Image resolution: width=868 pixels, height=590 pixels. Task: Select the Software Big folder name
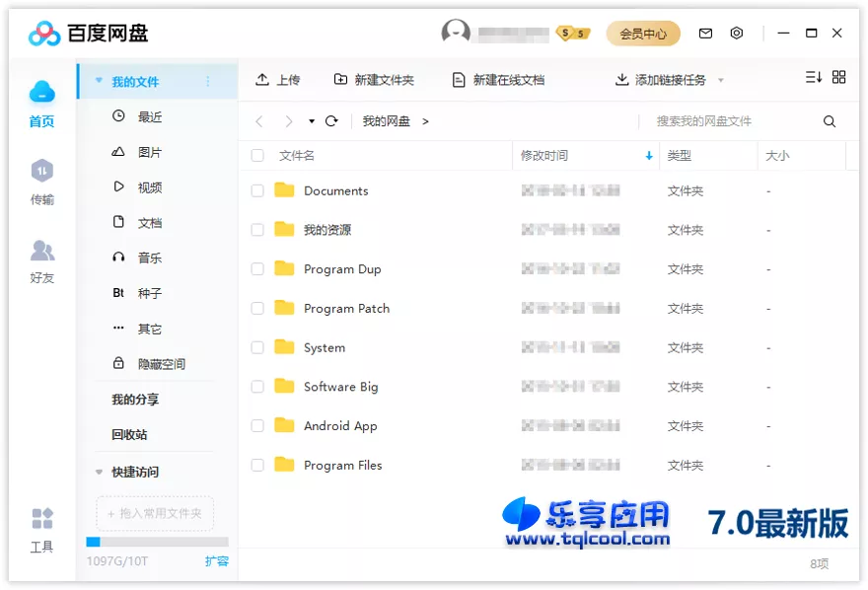coord(341,387)
